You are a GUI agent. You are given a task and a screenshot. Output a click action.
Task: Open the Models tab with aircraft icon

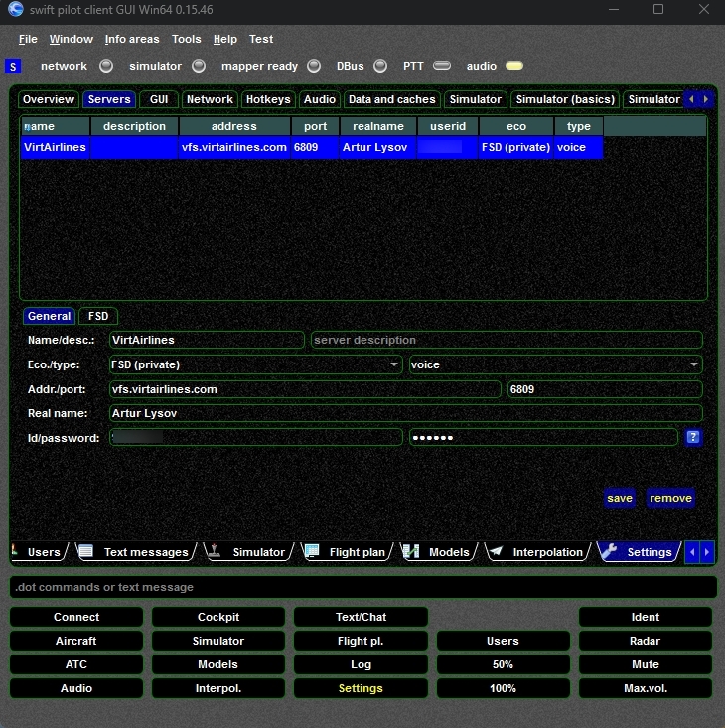(x=438, y=552)
